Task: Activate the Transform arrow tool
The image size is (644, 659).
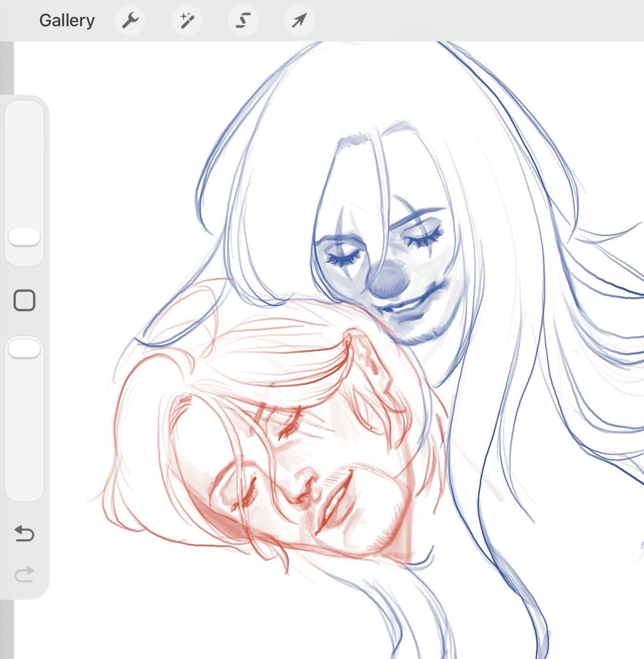Action: (299, 21)
